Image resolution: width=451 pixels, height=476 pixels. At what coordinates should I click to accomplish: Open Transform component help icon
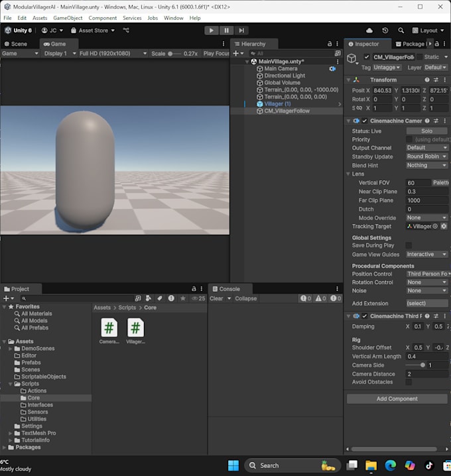pos(427,80)
